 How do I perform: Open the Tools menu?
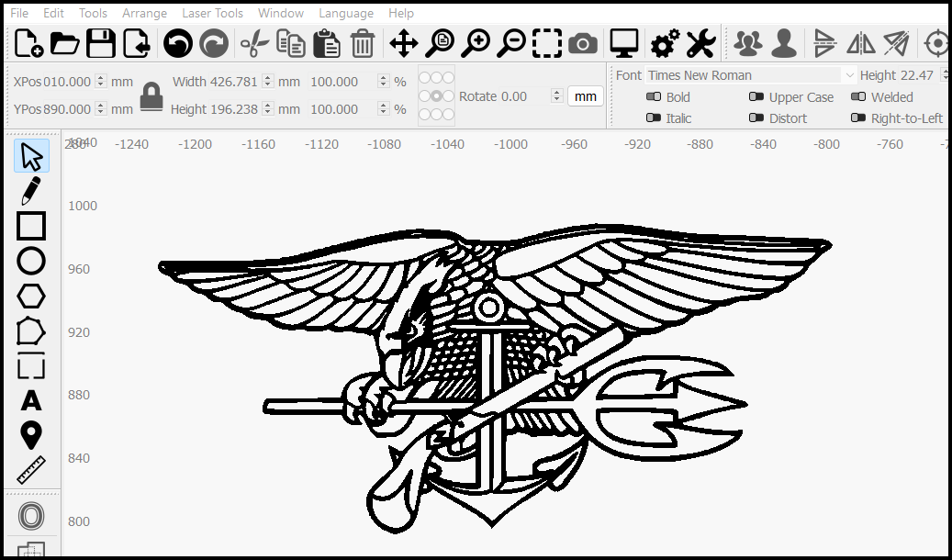(x=93, y=13)
